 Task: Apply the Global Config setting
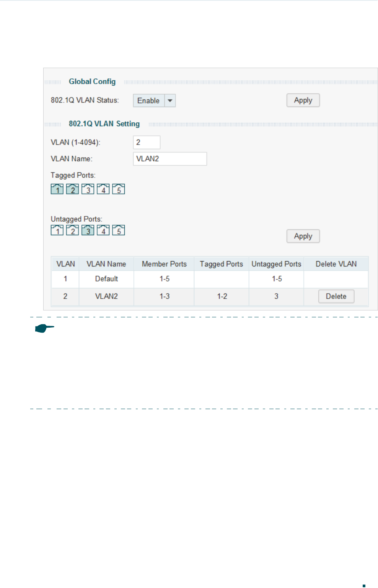[303, 100]
